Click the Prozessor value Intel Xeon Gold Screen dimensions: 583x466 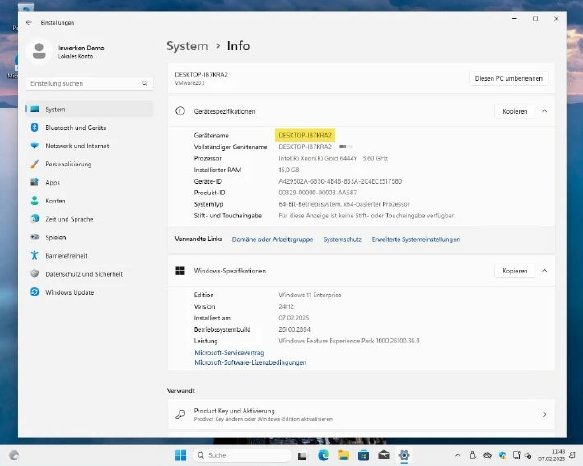(x=333, y=158)
